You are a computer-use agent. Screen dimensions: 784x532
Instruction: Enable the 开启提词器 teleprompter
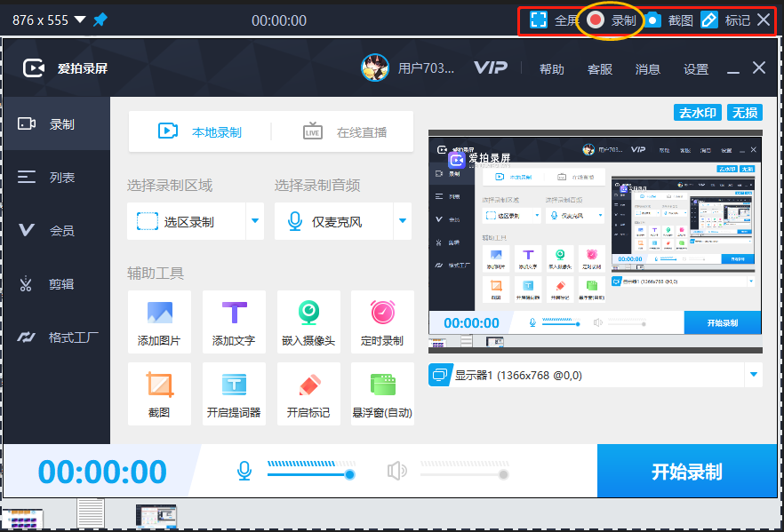pos(234,393)
